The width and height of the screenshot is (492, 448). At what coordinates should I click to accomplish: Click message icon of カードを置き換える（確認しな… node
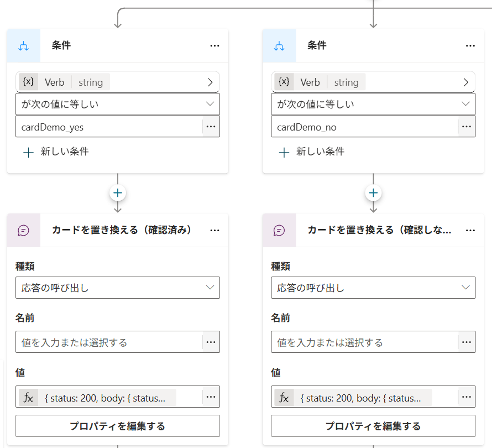click(x=279, y=231)
